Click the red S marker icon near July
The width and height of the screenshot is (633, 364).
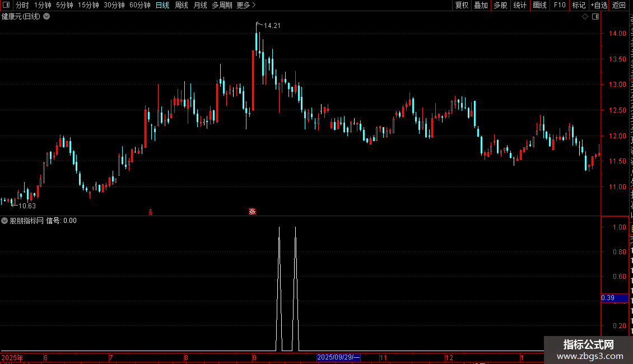pos(151,212)
